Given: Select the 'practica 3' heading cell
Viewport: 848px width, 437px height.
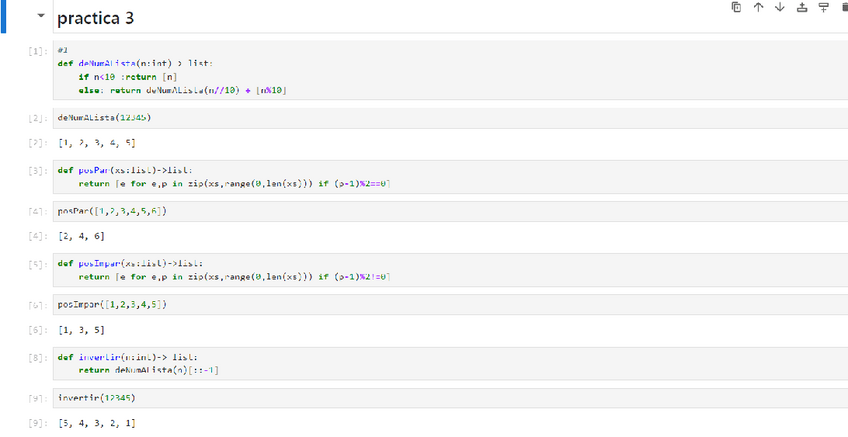Looking at the screenshot, I should [x=300, y=18].
